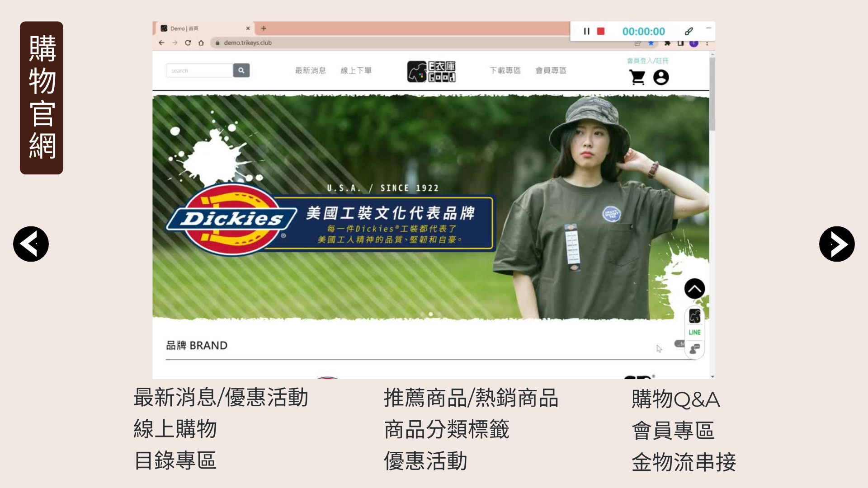Open the LINE contact icon
Image resolution: width=868 pixels, height=488 pixels.
[x=695, y=332]
